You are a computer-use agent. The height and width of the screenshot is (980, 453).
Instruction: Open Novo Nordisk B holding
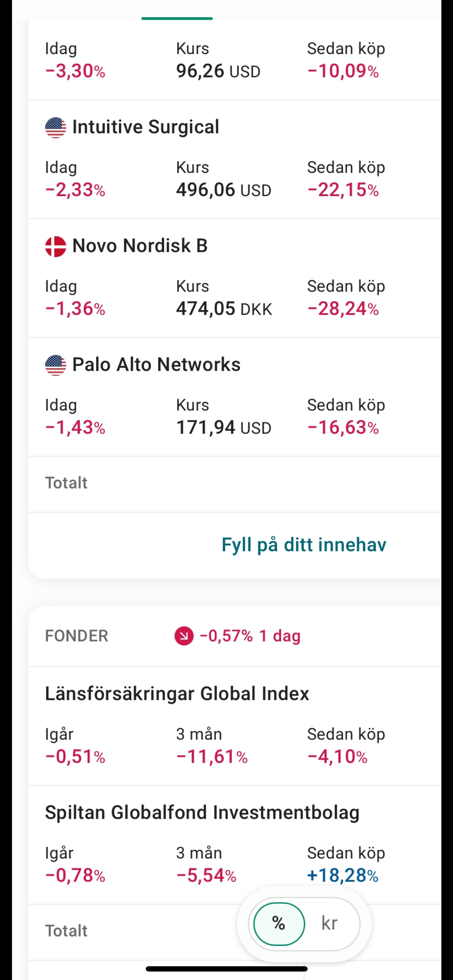tap(140, 246)
